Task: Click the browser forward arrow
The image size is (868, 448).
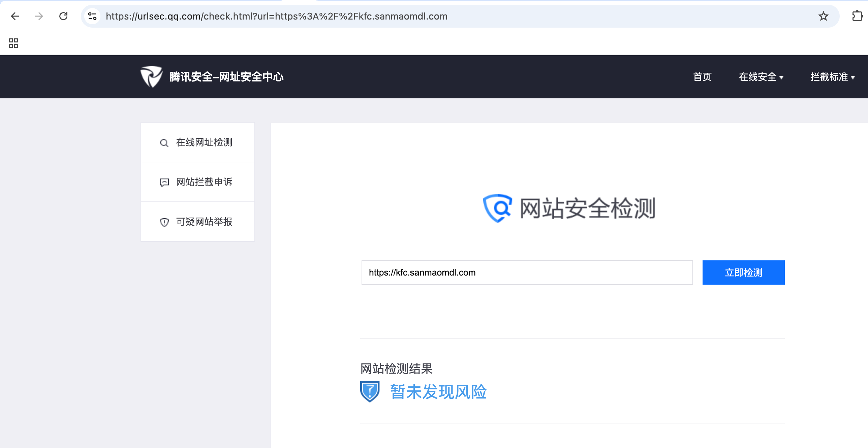Action: pyautogui.click(x=39, y=16)
